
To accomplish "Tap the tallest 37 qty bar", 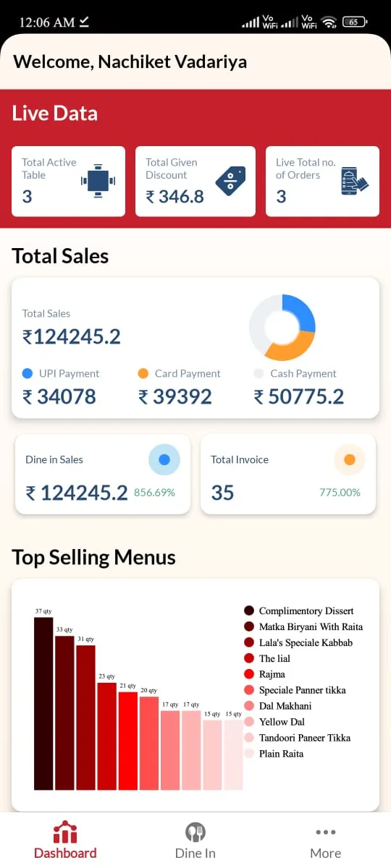I will tap(43, 703).
